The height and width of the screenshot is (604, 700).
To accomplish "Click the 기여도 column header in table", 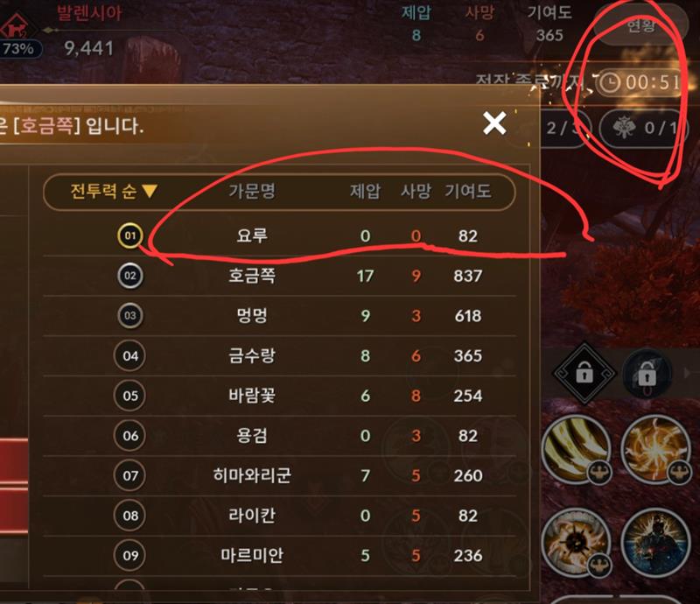I will [468, 191].
